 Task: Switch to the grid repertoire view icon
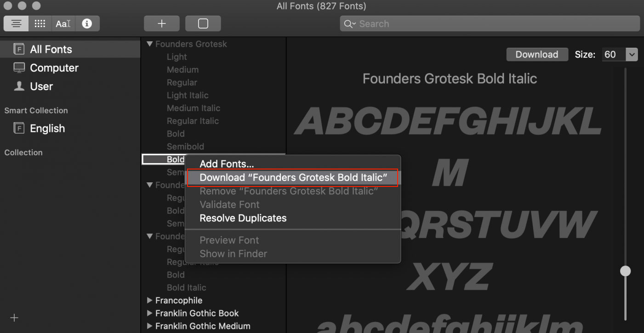point(40,23)
